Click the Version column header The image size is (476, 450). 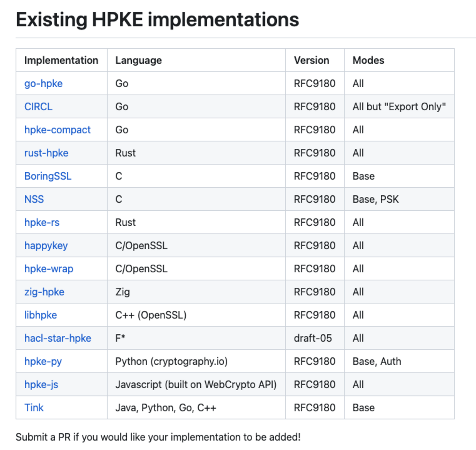tap(311, 60)
